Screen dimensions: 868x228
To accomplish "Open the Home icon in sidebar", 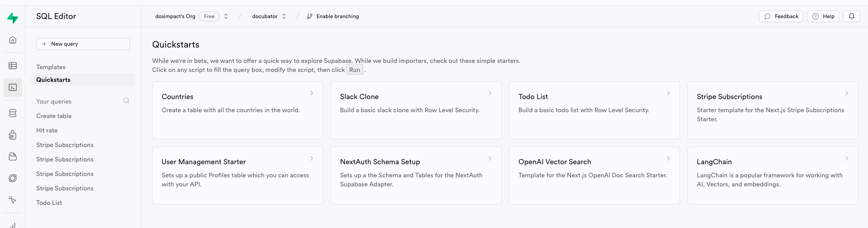I will click(x=13, y=40).
